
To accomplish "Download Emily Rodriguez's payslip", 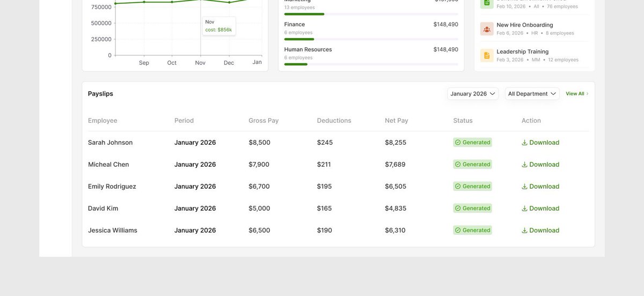I will 540,187.
